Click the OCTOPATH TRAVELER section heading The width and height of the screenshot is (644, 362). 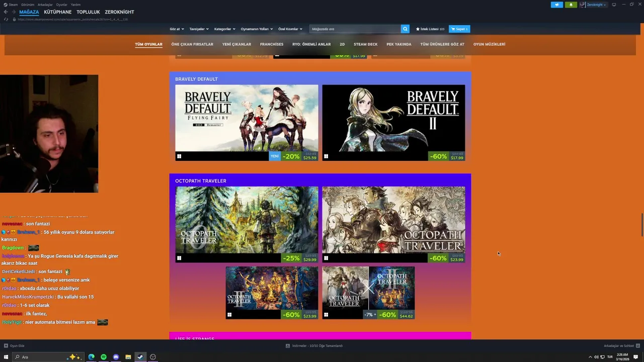201,181
